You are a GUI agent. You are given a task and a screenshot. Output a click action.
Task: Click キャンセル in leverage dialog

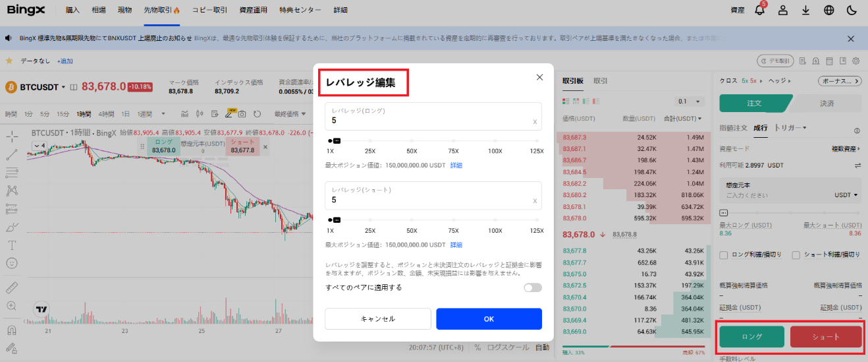click(378, 318)
